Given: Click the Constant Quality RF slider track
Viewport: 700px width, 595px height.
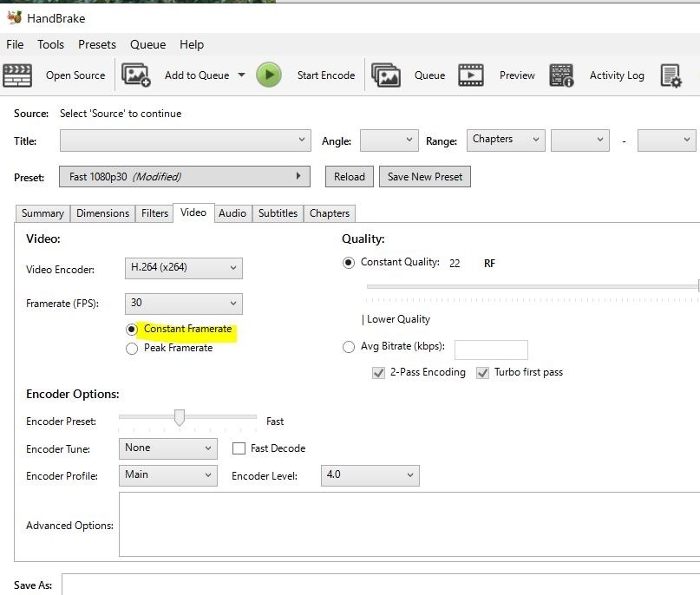Looking at the screenshot, I should coord(533,286).
